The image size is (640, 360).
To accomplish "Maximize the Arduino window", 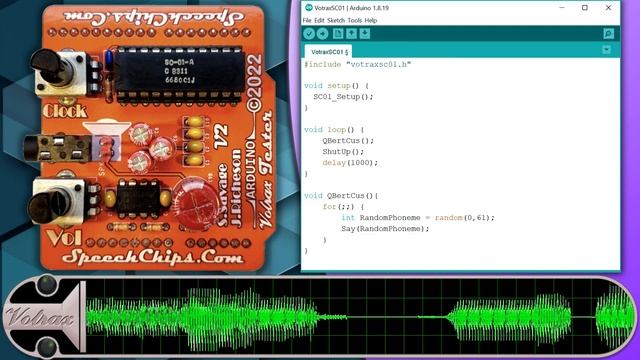I will [x=584, y=8].
